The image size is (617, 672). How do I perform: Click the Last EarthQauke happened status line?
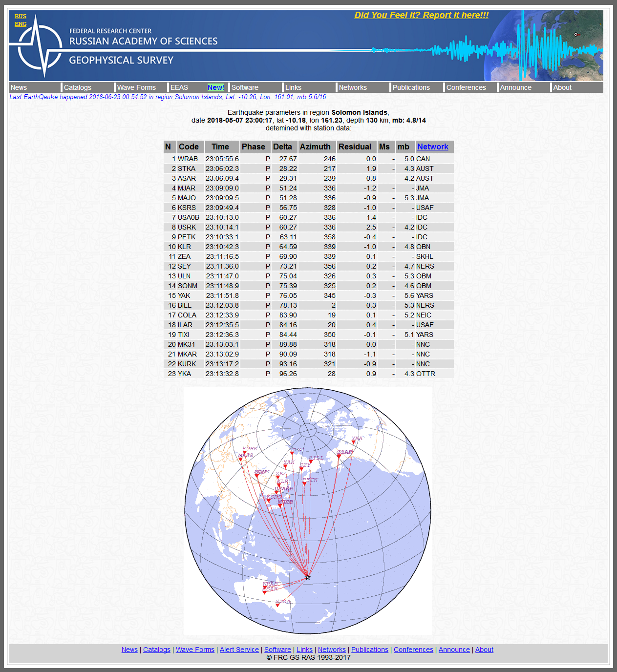(168, 97)
